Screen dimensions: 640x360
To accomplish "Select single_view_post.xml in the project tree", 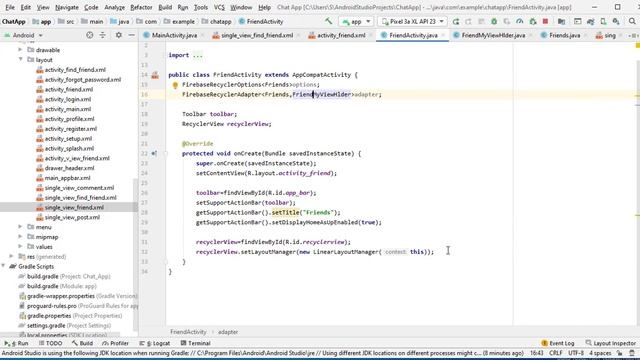I will point(72,217).
